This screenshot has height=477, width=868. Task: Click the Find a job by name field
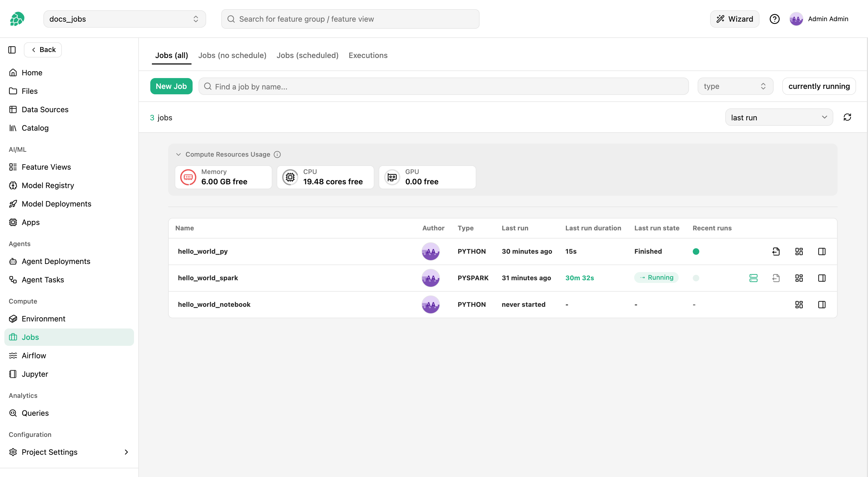click(x=443, y=86)
